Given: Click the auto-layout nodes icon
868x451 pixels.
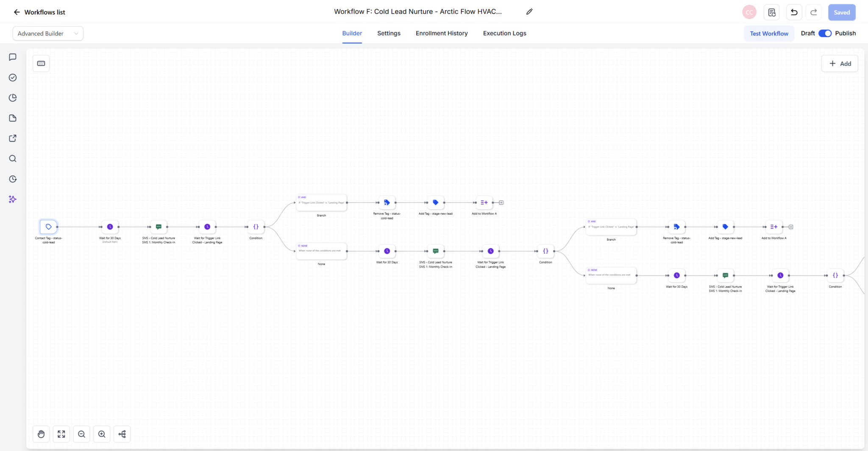Looking at the screenshot, I should 122,434.
